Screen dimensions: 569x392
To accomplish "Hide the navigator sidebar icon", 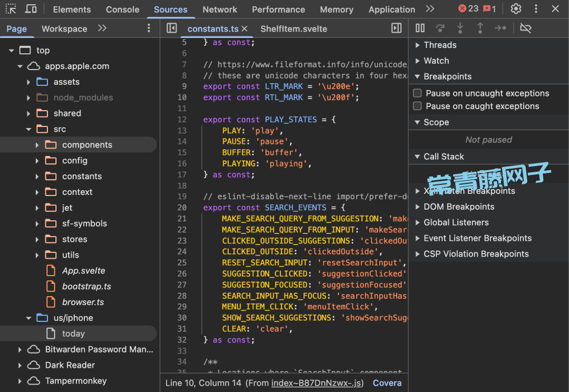I will click(171, 28).
